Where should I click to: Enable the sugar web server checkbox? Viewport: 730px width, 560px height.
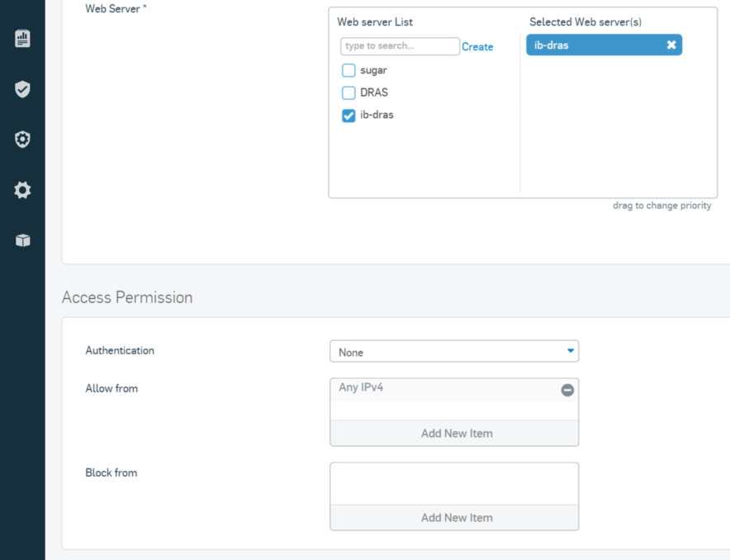[348, 70]
